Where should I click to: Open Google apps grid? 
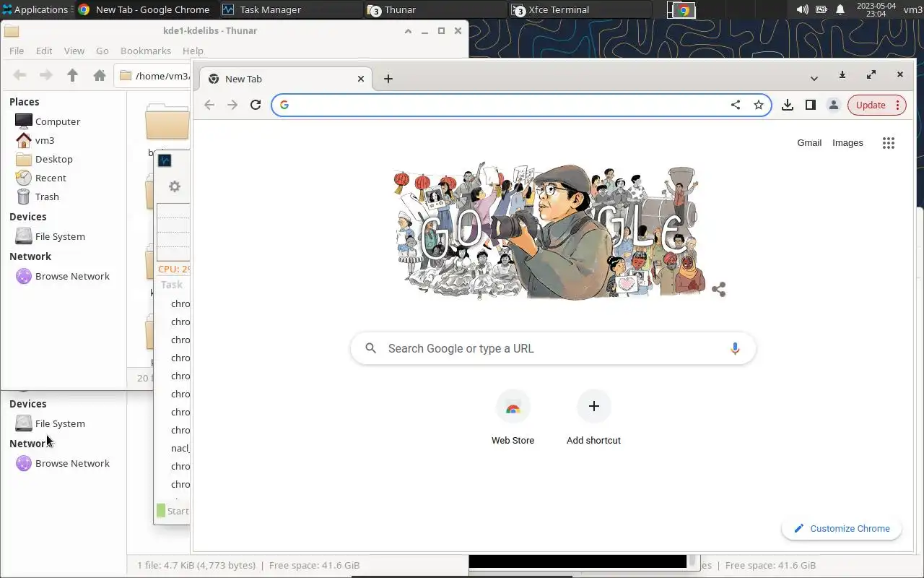tap(889, 143)
